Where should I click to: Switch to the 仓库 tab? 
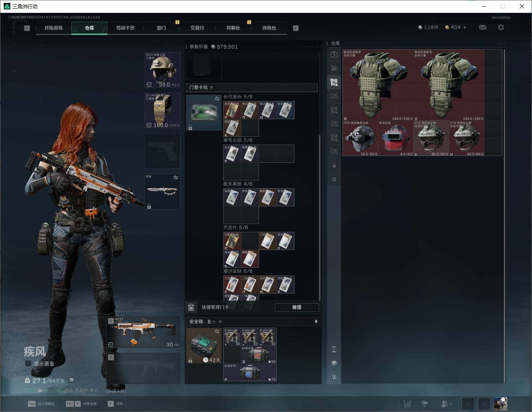[x=90, y=28]
